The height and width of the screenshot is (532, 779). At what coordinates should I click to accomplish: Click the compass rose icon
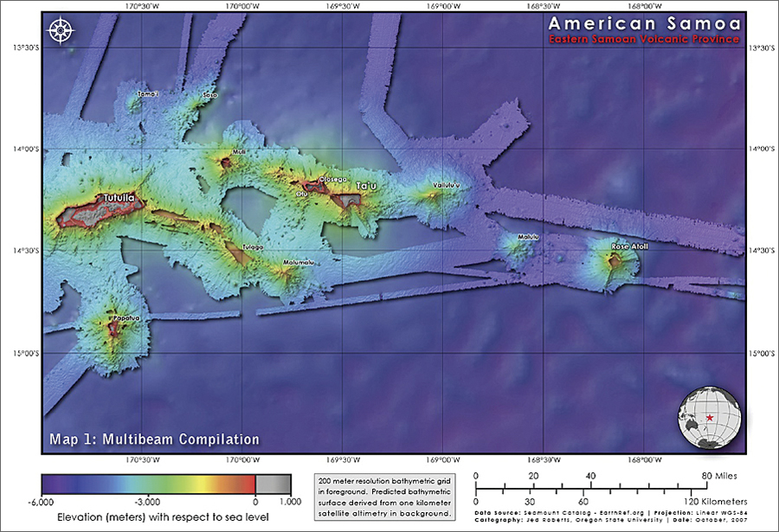(61, 31)
